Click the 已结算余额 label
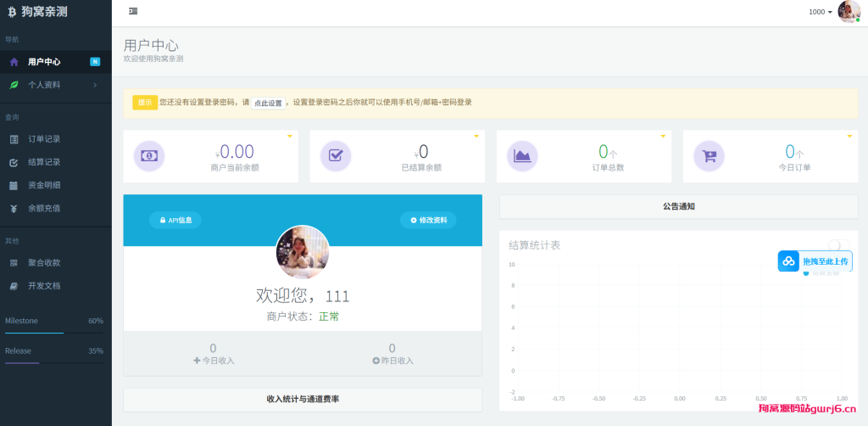The height and width of the screenshot is (426, 868). pyautogui.click(x=421, y=167)
